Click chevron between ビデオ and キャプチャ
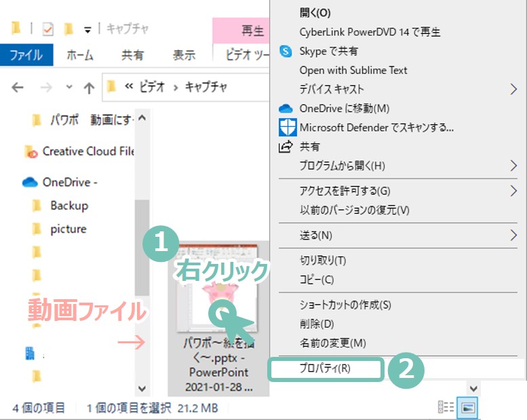 [175, 88]
